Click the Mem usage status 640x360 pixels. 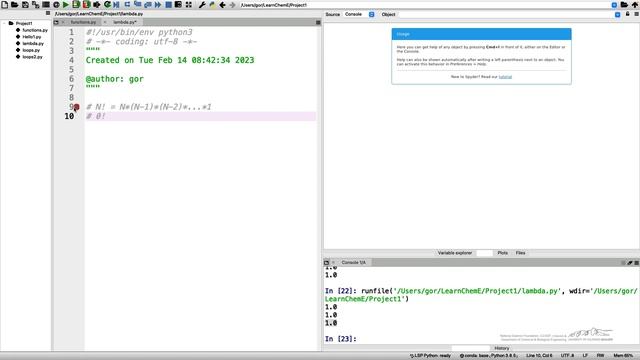pos(623,356)
